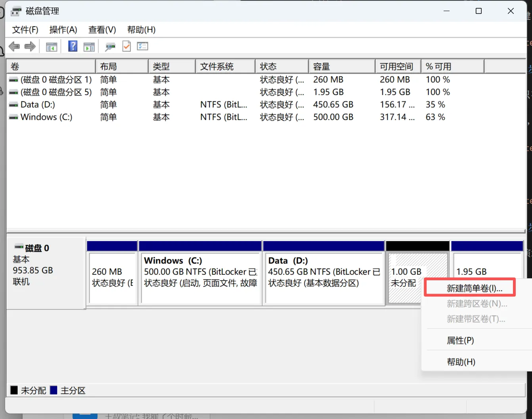This screenshot has height=419, width=532.
Task: Click 63 % available cell
Action: (x=435, y=117)
